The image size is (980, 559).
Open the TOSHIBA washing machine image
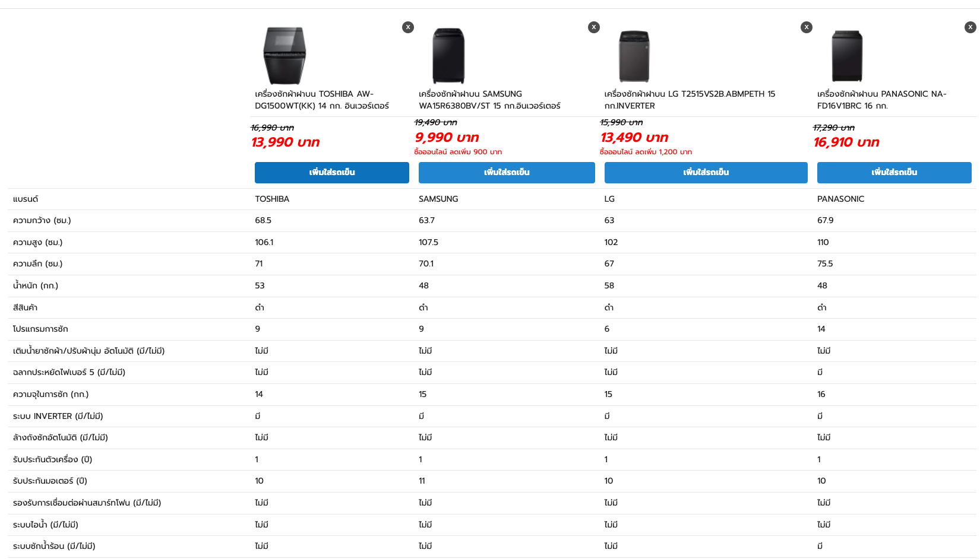click(x=284, y=56)
